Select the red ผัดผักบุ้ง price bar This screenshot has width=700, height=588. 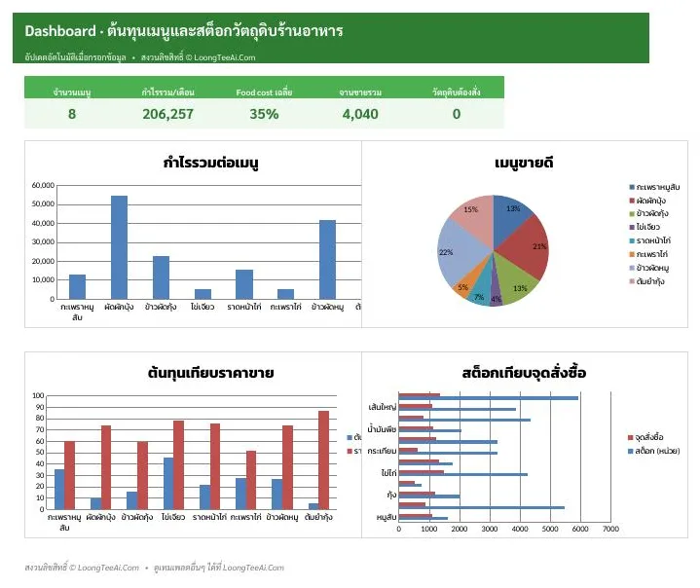click(106, 467)
